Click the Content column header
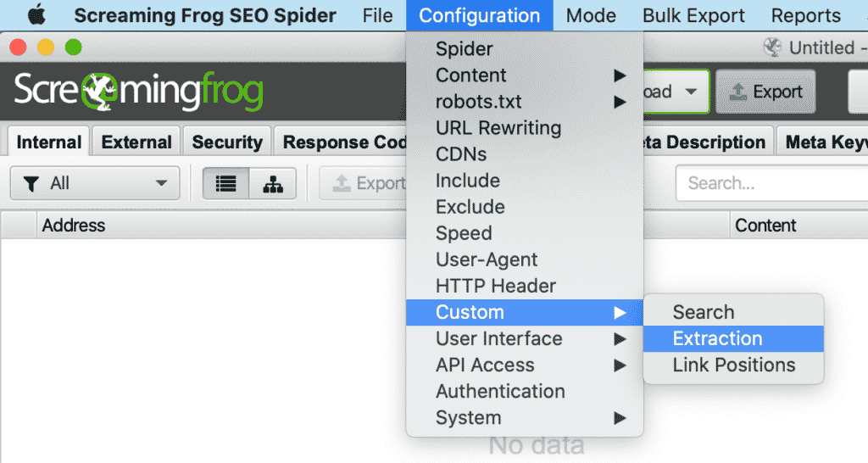Viewport: 868px width, 463px height. [798, 226]
